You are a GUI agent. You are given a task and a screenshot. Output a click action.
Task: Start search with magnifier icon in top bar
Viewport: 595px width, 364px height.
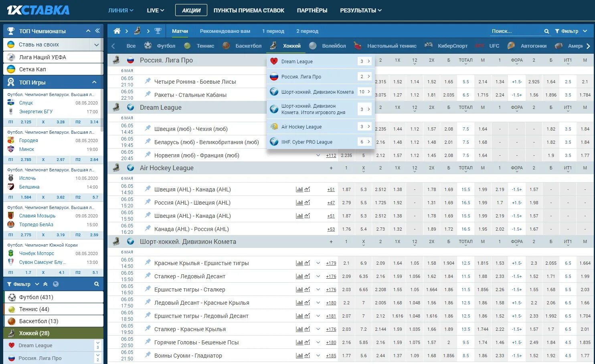pyautogui.click(x=546, y=31)
